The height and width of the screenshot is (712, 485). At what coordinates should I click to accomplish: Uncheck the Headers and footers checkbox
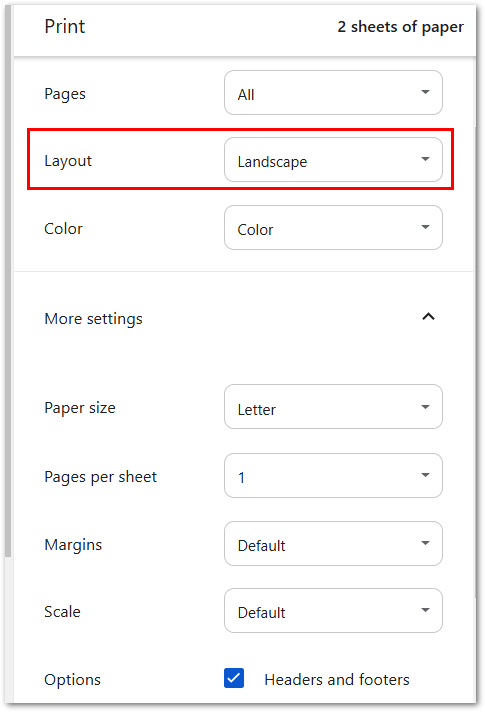[234, 678]
